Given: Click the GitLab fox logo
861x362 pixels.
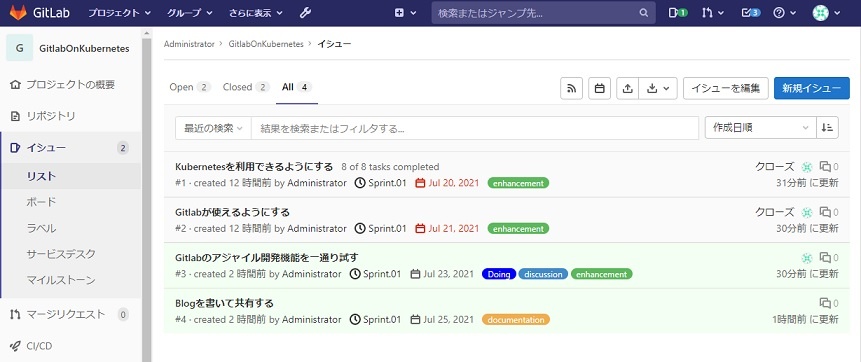Looking at the screenshot, I should point(18,13).
